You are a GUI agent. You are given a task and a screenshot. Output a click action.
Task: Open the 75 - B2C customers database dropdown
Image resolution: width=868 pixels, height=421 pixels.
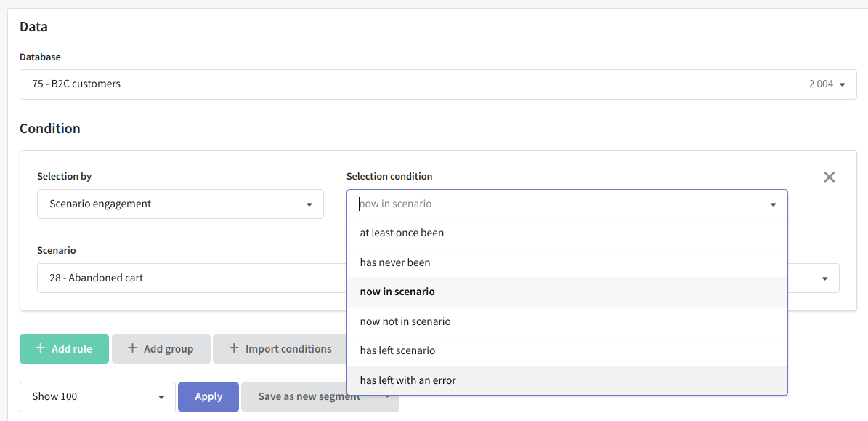[438, 84]
